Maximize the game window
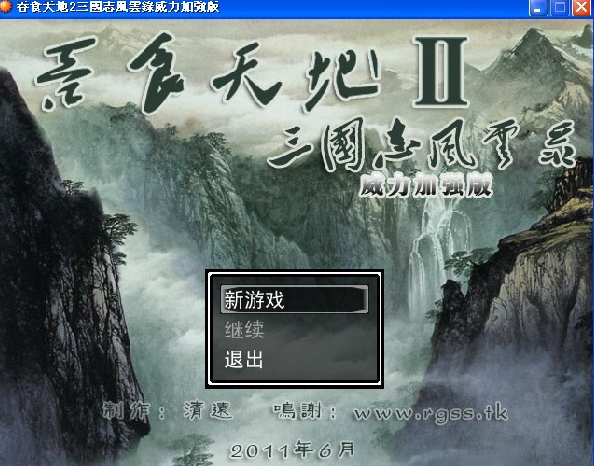Viewport: 594px width, 466px height. click(x=559, y=8)
